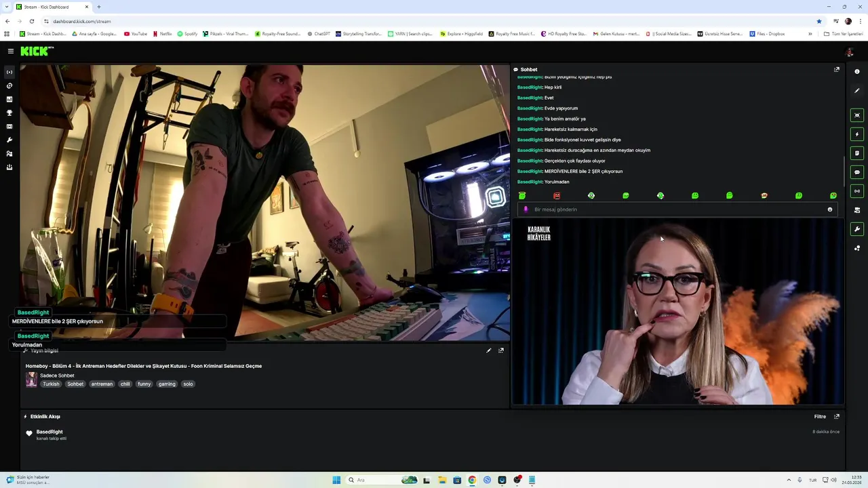Screen dimensions: 868x488
Task: Send the red angry emote
Action: pos(557,196)
